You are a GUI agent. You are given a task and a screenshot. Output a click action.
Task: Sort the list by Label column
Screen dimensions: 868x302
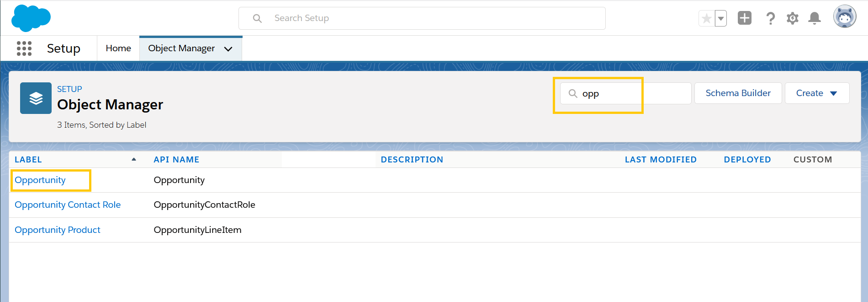click(x=28, y=160)
